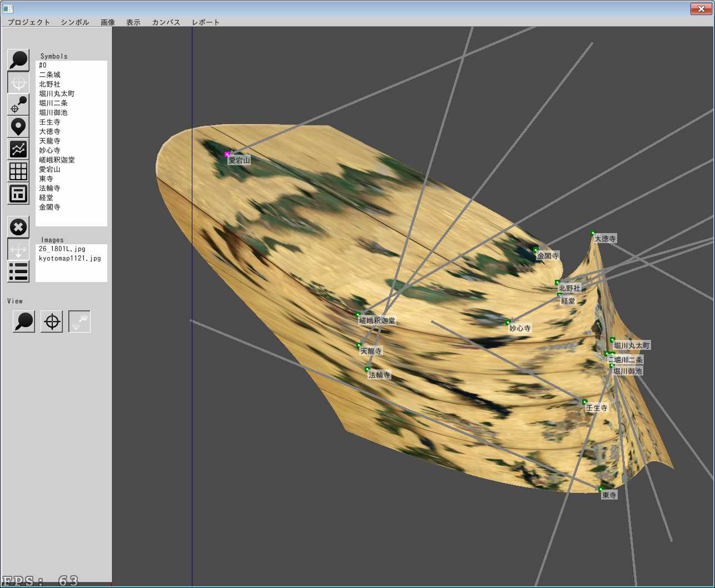Select the magnifier search tool in the toolbar
715x588 pixels.
click(18, 60)
